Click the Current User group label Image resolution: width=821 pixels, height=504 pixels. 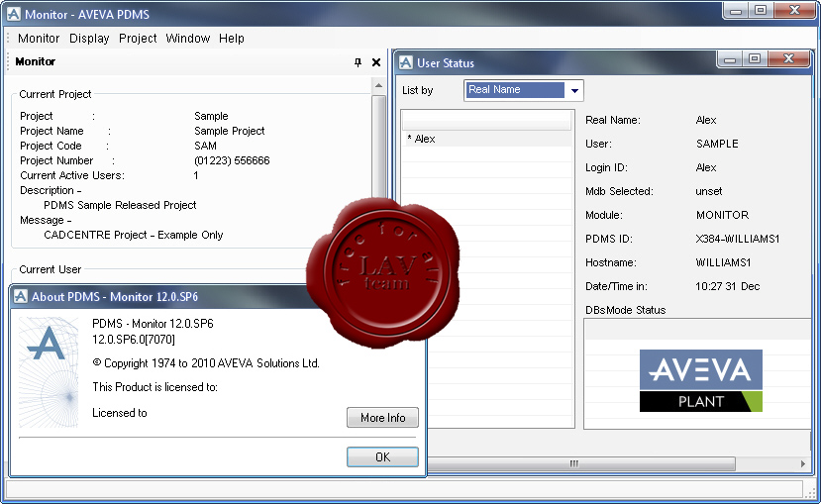pyautogui.click(x=51, y=269)
